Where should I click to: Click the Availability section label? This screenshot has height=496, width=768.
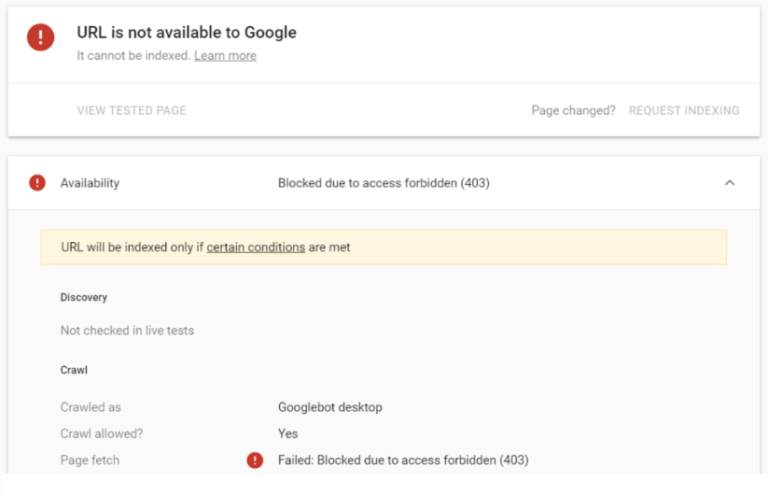90,183
